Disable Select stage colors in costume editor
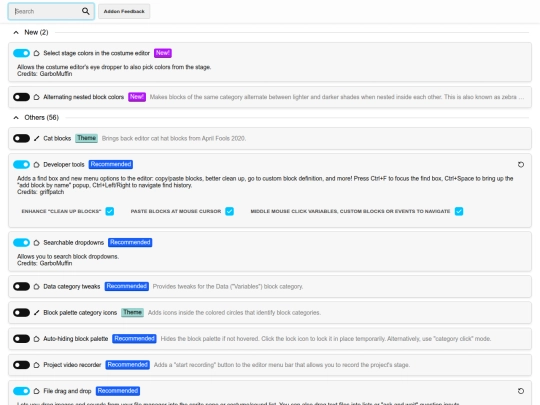The width and height of the screenshot is (540, 405). (x=21, y=53)
